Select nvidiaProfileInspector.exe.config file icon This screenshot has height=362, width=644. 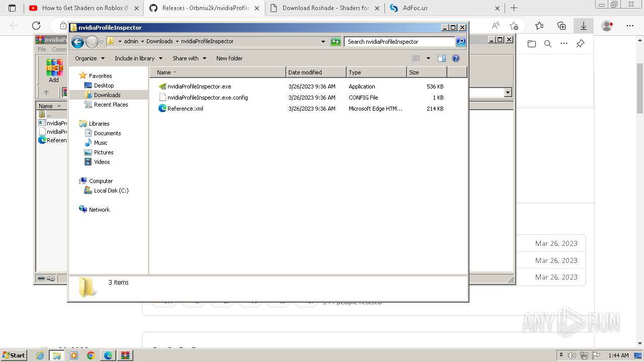[163, 98]
